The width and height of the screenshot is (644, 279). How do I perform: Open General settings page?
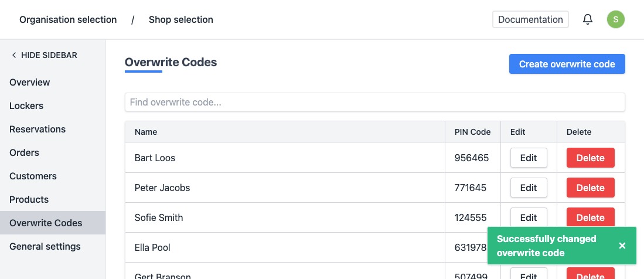[45, 246]
